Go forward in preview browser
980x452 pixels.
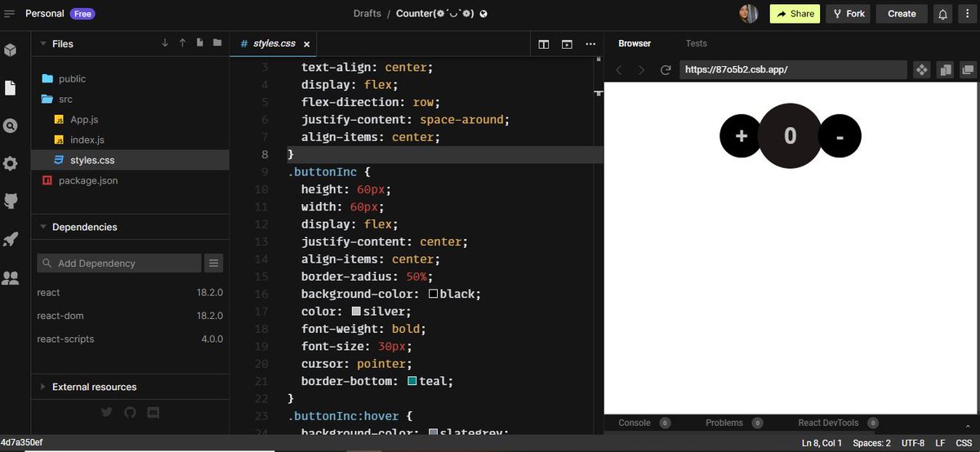pos(642,70)
